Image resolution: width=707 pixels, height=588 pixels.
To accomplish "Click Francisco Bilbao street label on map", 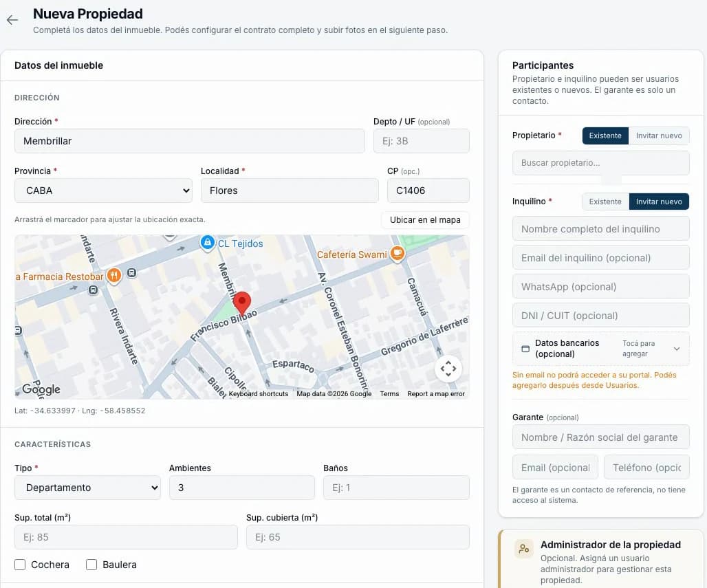I will (224, 325).
